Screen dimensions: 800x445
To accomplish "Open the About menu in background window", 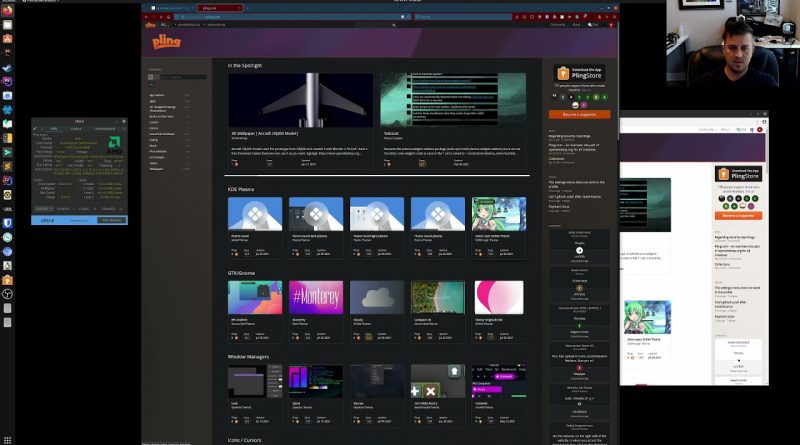I will (725, 130).
